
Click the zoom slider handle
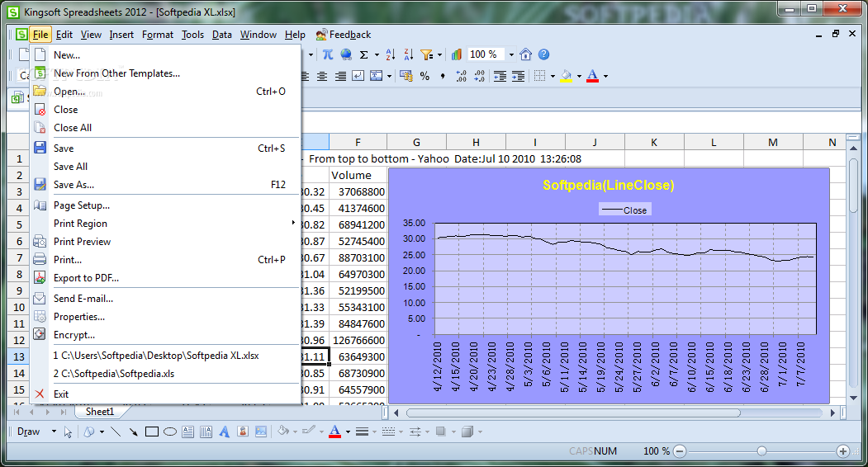[761, 451]
